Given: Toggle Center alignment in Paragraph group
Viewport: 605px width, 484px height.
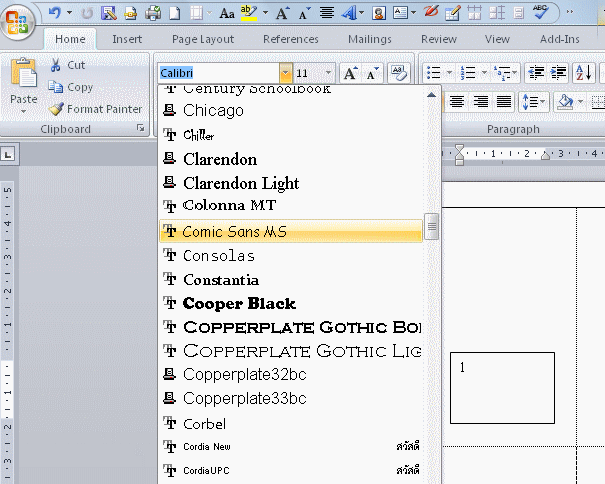Looking at the screenshot, I should (x=457, y=102).
